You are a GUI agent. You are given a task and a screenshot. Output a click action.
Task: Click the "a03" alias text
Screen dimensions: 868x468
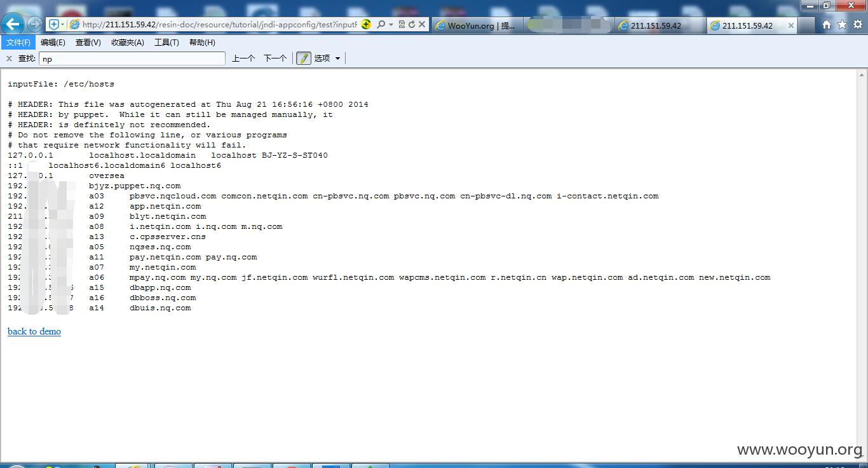97,196
